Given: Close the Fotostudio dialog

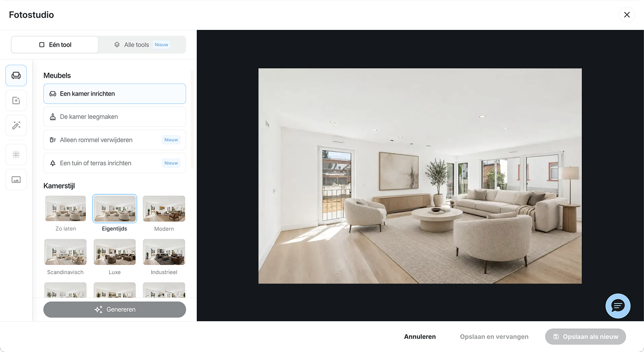Looking at the screenshot, I should [627, 15].
